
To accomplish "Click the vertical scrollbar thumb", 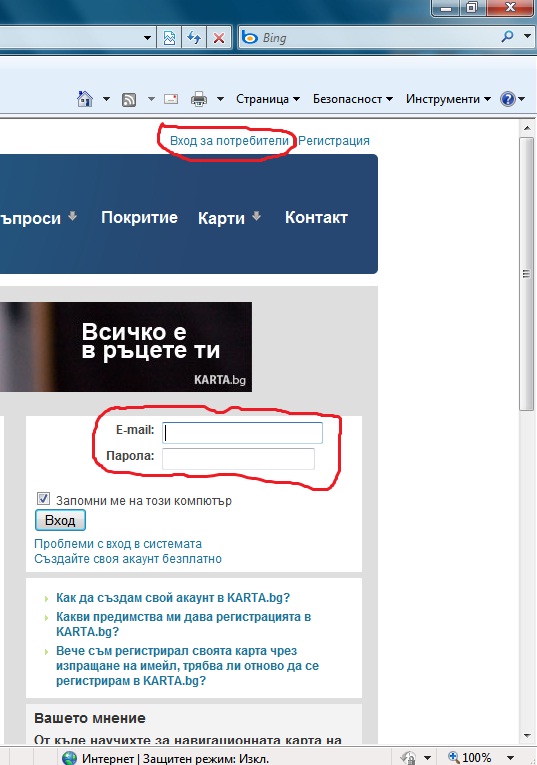I will click(x=527, y=274).
